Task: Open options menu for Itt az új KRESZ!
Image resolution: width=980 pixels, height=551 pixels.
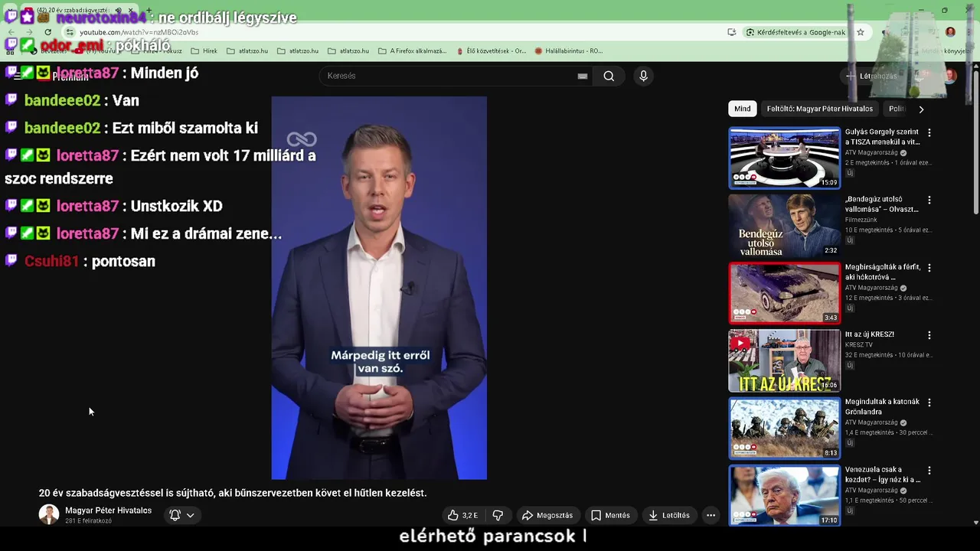Action: (x=929, y=335)
